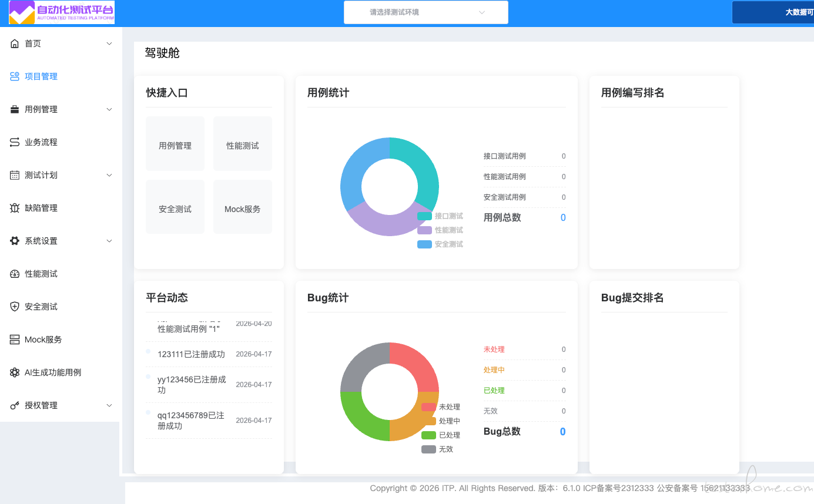Screen dimensions: 814x504
Task: Click the bug icon for 缺陷管理
Action: [x=15, y=208]
